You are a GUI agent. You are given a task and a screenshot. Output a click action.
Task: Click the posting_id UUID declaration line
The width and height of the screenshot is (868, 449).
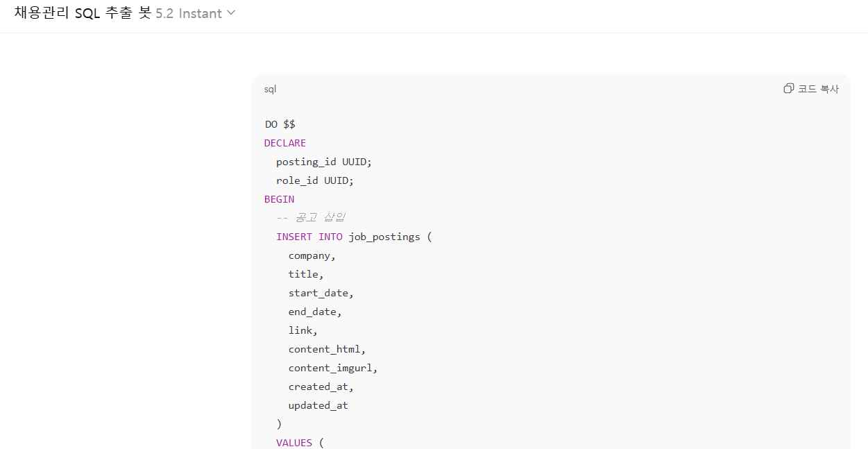(324, 162)
